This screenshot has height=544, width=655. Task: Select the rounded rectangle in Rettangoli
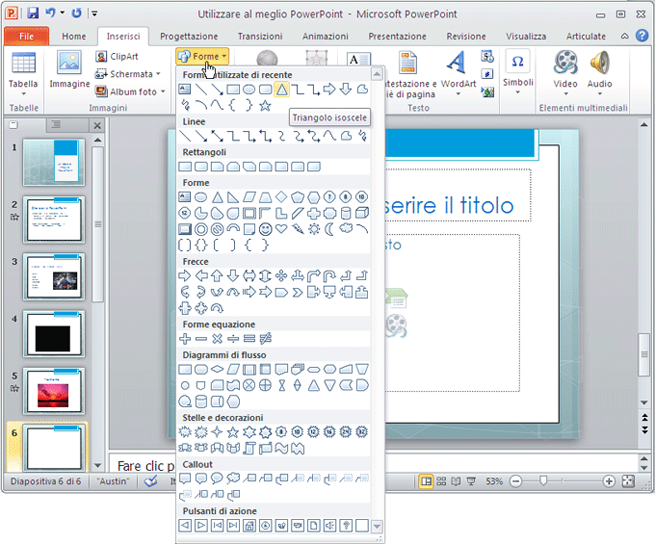click(x=201, y=167)
